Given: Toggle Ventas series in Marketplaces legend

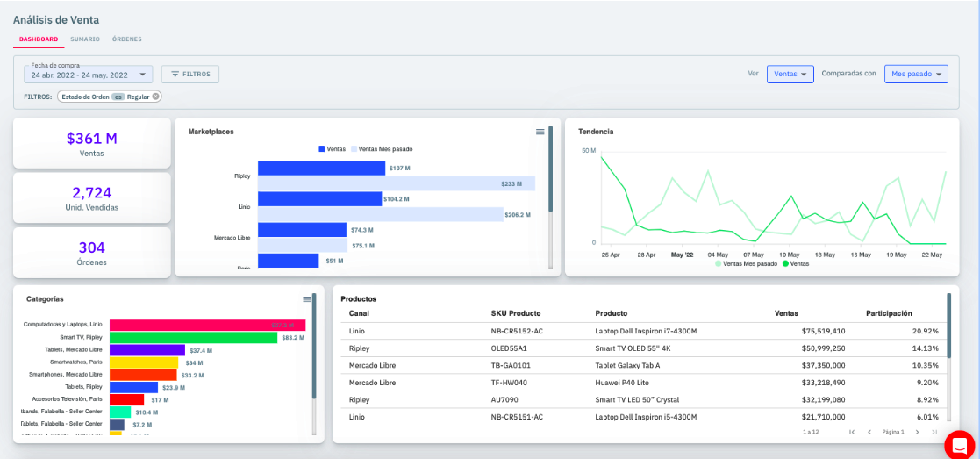Looking at the screenshot, I should tap(332, 149).
